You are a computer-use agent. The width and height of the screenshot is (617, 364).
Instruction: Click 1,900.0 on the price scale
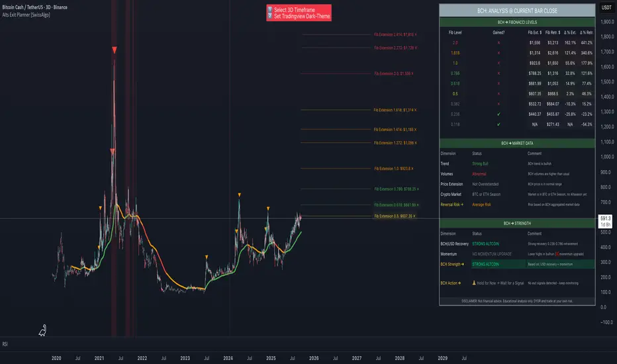pos(607,22)
